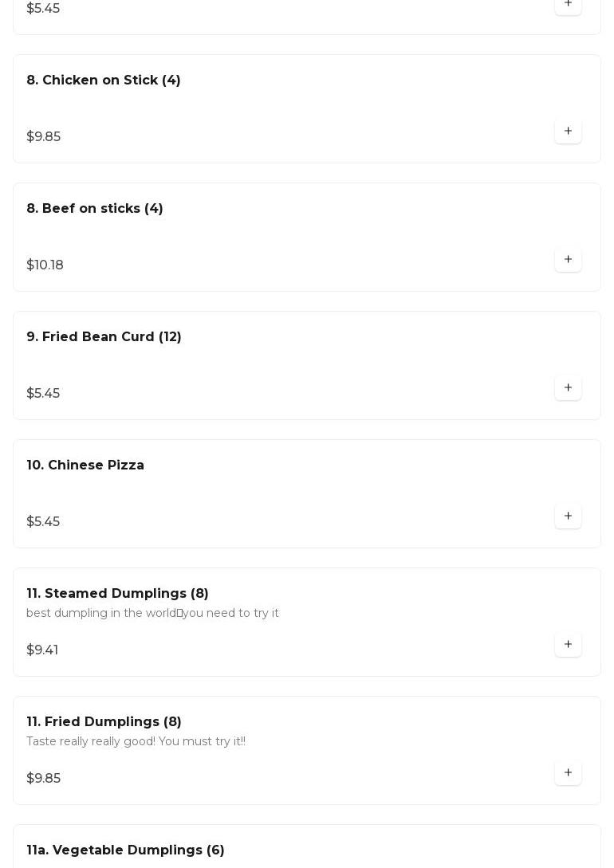Click the $10.18 Beef on sticks price
Viewport: 614px width, 868px height.
coord(45,265)
